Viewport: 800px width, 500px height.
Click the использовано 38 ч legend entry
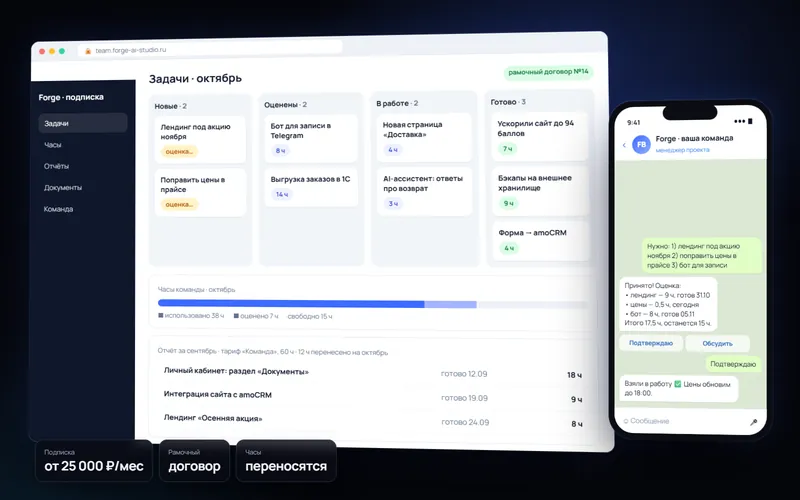[x=191, y=316]
